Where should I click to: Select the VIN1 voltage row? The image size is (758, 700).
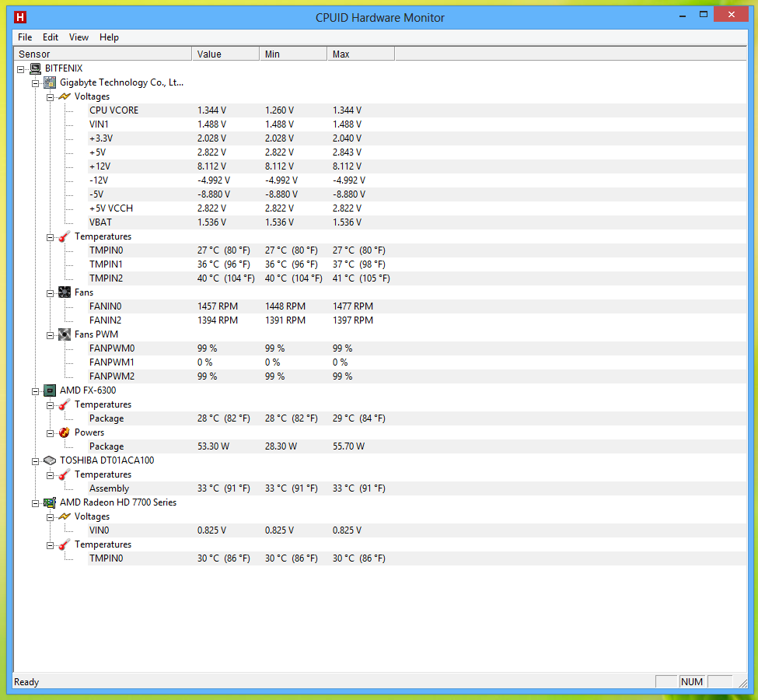click(x=417, y=124)
